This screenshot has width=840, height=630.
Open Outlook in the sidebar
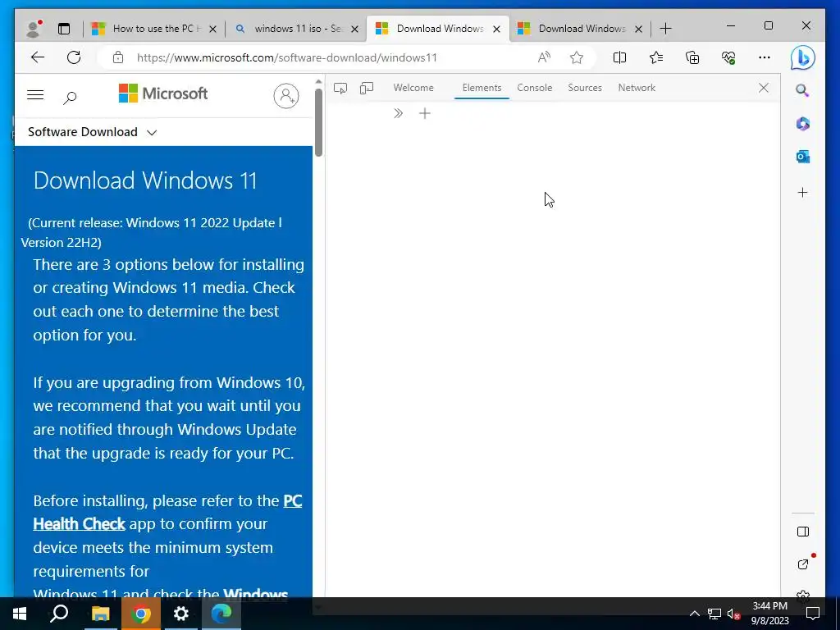(x=802, y=157)
